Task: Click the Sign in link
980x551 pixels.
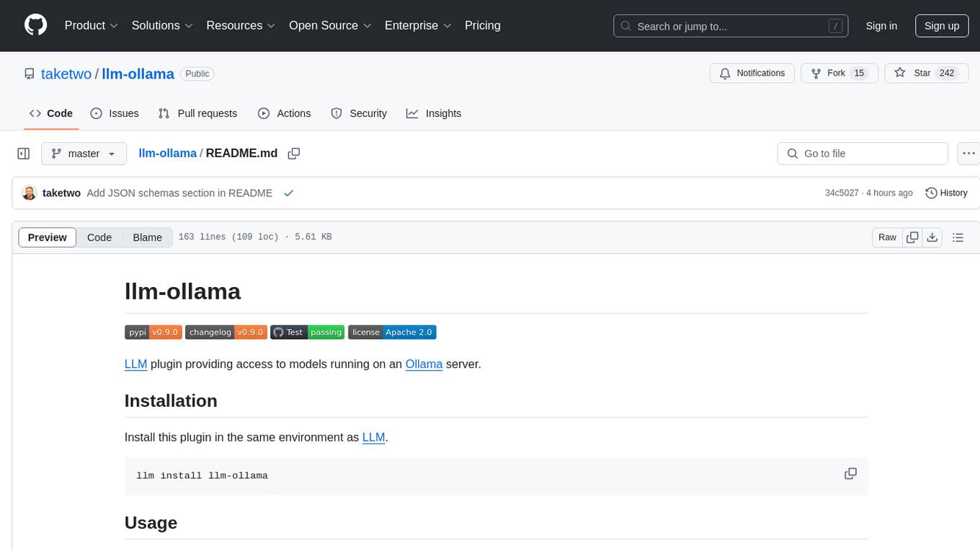Action: pyautogui.click(x=881, y=26)
